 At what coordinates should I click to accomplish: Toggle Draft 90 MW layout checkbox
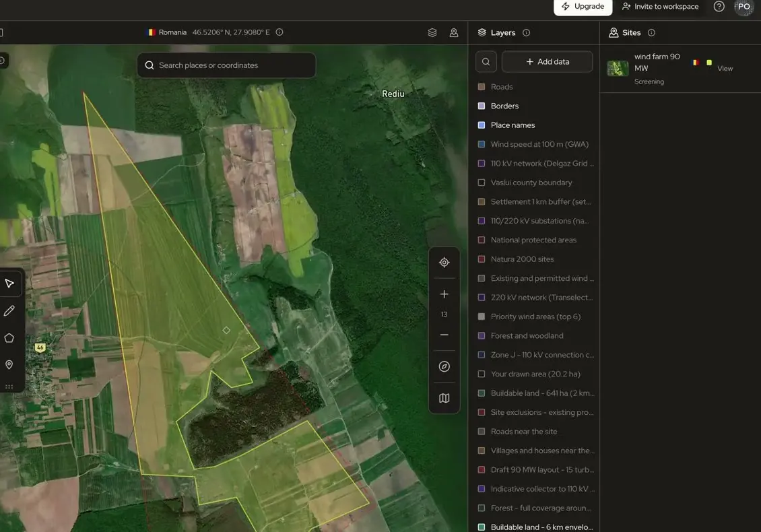(x=482, y=470)
